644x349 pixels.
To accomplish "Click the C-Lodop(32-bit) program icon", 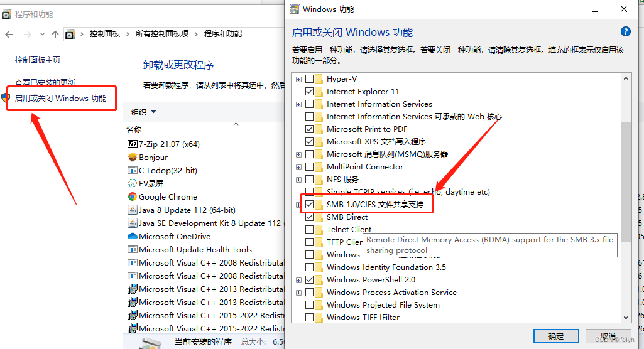I will coord(132,170).
